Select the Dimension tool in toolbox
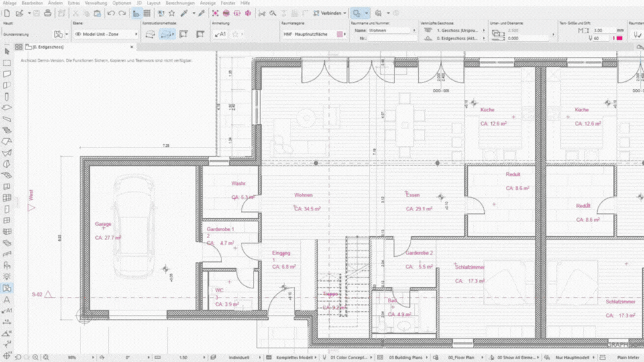The image size is (644, 362). click(7, 322)
